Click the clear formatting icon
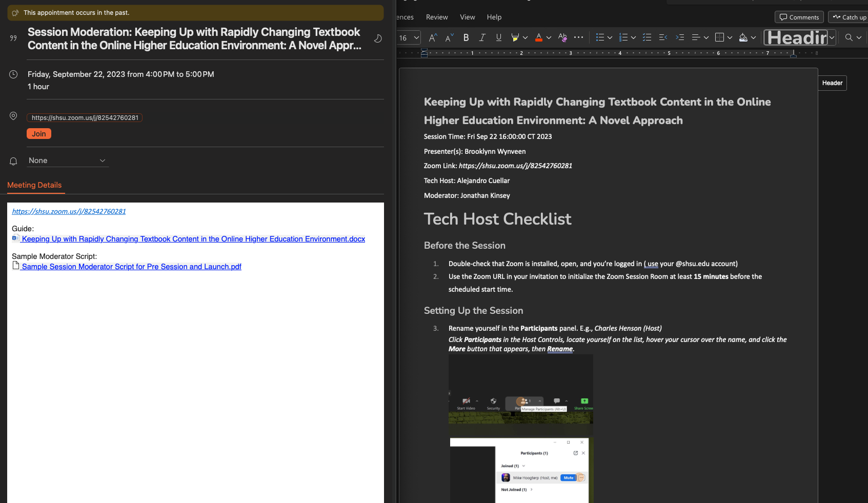 [x=562, y=37]
